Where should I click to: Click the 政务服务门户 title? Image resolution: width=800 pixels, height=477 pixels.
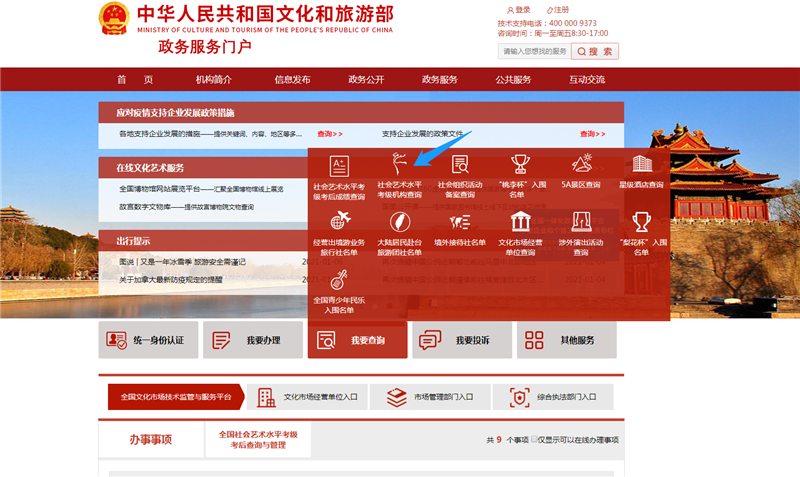205,47
